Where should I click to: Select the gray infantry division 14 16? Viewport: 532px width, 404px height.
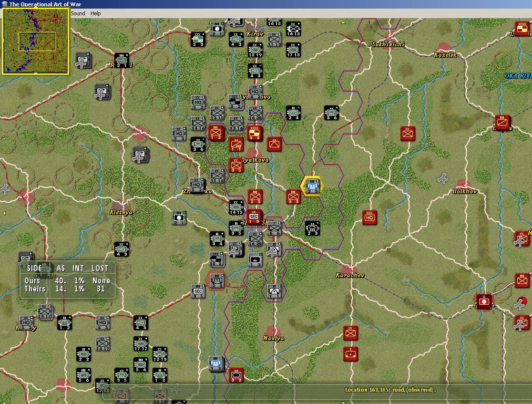click(198, 123)
